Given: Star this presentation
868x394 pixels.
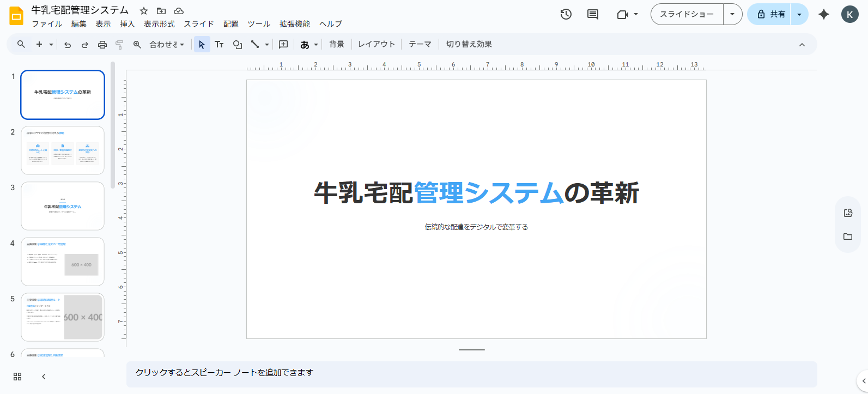Looking at the screenshot, I should [x=144, y=11].
